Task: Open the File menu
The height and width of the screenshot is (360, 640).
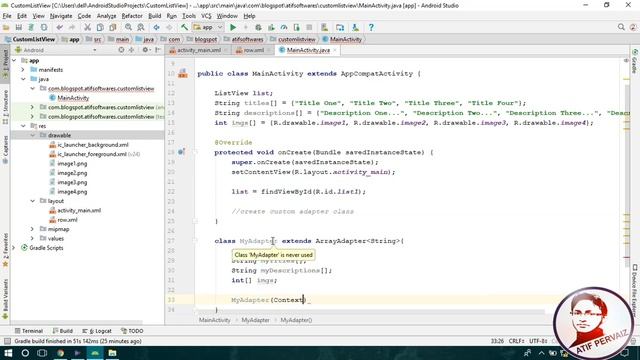Action: coord(7,16)
